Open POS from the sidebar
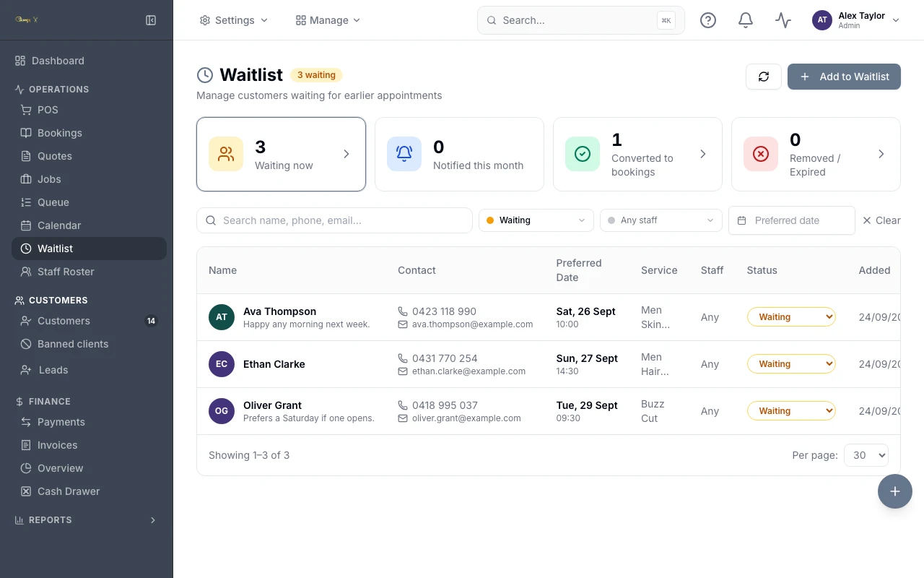This screenshot has height=578, width=924. coord(90,110)
